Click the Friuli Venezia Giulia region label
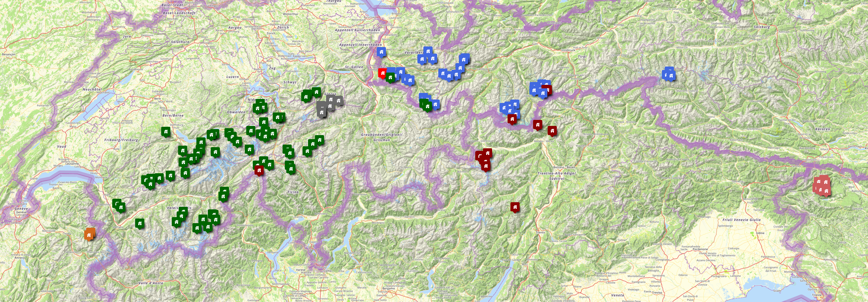The width and height of the screenshot is (868, 302). (x=741, y=220)
